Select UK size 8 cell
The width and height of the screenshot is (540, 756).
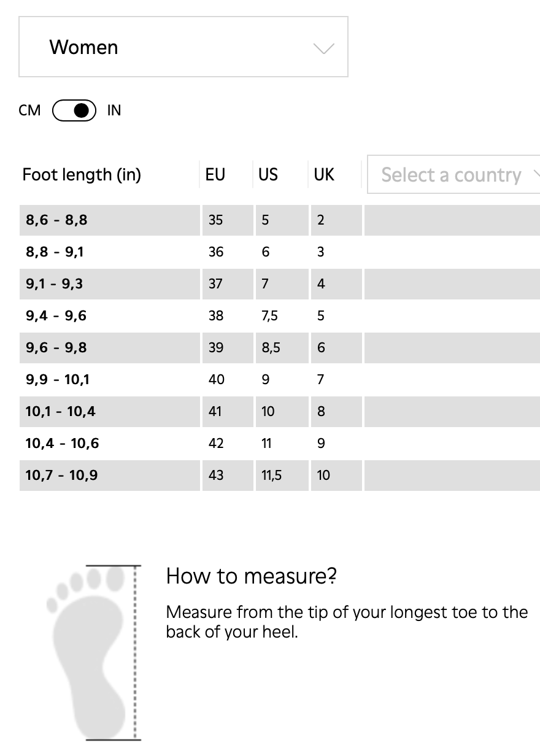[321, 412]
